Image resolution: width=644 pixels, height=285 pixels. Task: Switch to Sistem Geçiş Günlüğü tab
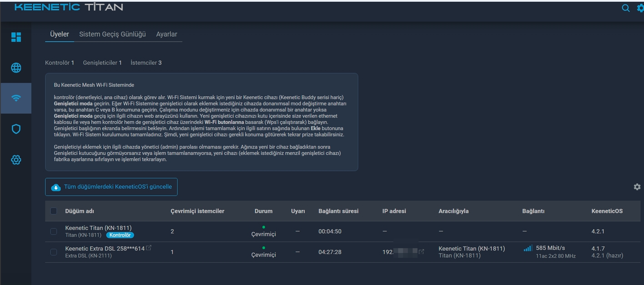[112, 34]
